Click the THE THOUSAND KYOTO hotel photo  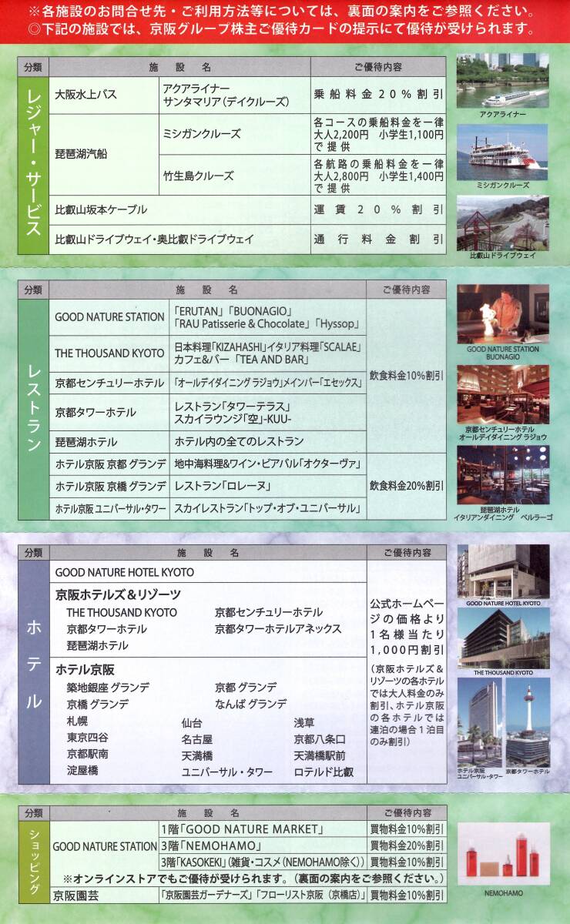pyautogui.click(x=503, y=638)
